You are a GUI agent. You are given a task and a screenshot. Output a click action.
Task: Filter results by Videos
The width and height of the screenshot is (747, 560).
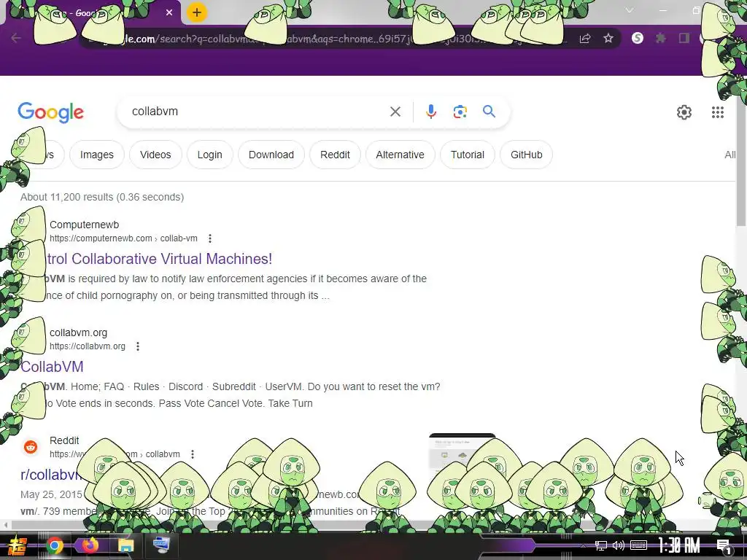click(x=155, y=155)
